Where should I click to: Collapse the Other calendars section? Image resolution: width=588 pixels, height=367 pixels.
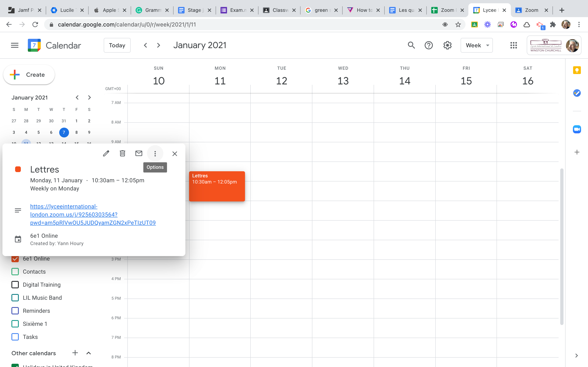(x=89, y=353)
